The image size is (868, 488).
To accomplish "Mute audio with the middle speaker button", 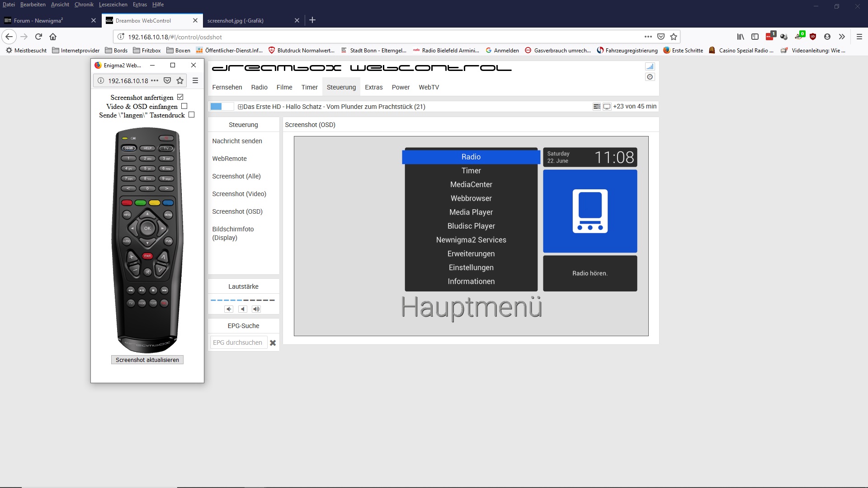I will pos(243,309).
